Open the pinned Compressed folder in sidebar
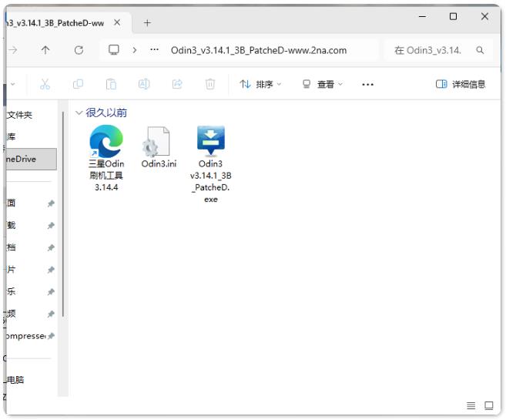 coord(25,336)
